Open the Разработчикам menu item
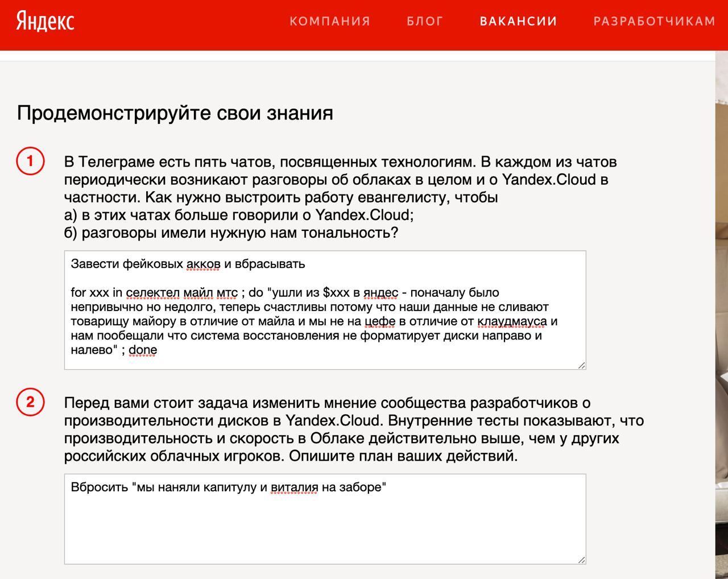Image resolution: width=728 pixels, height=579 pixels. pyautogui.click(x=655, y=21)
